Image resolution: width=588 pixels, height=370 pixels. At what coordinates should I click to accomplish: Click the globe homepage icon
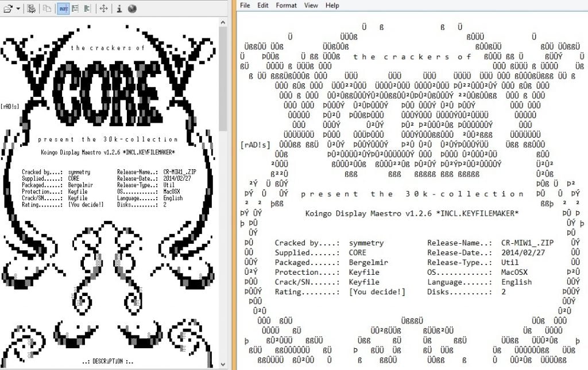pos(131,9)
